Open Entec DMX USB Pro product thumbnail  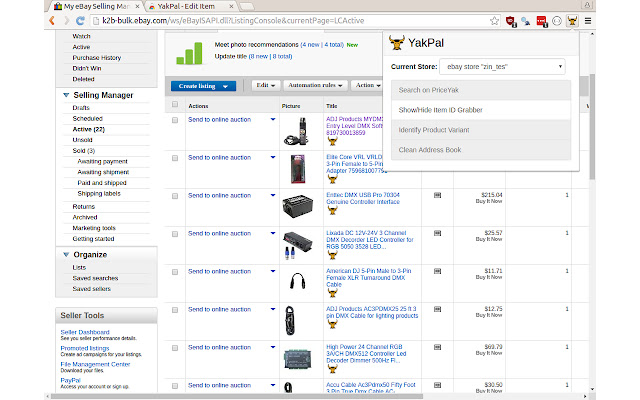(298, 206)
